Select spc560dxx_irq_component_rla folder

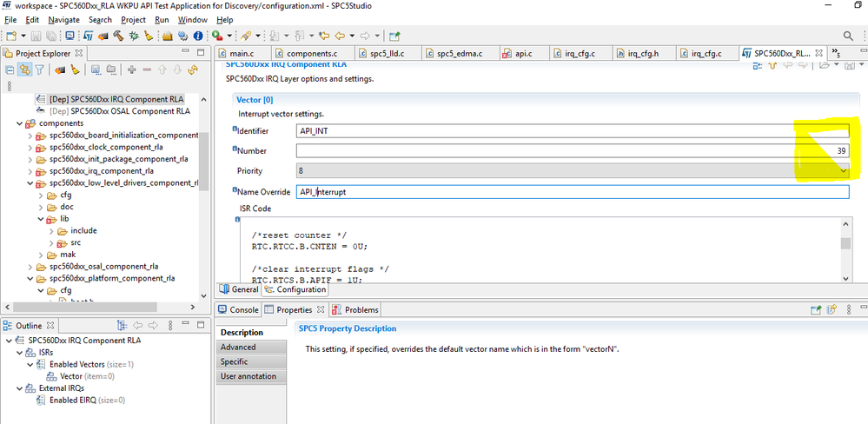pos(95,171)
